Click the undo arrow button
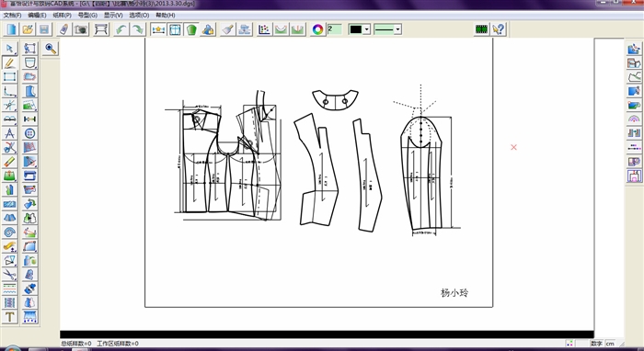Screen dimensions: 644x351 point(121,29)
